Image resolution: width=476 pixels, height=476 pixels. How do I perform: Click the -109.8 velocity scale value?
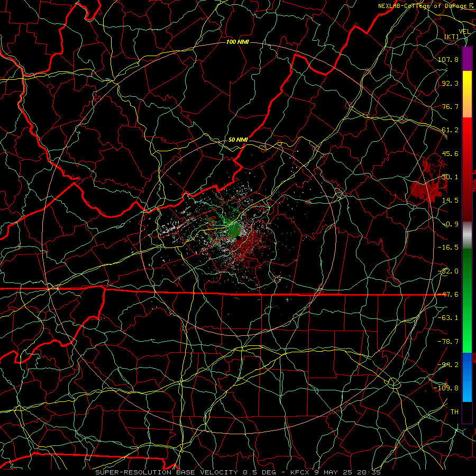[x=446, y=388]
